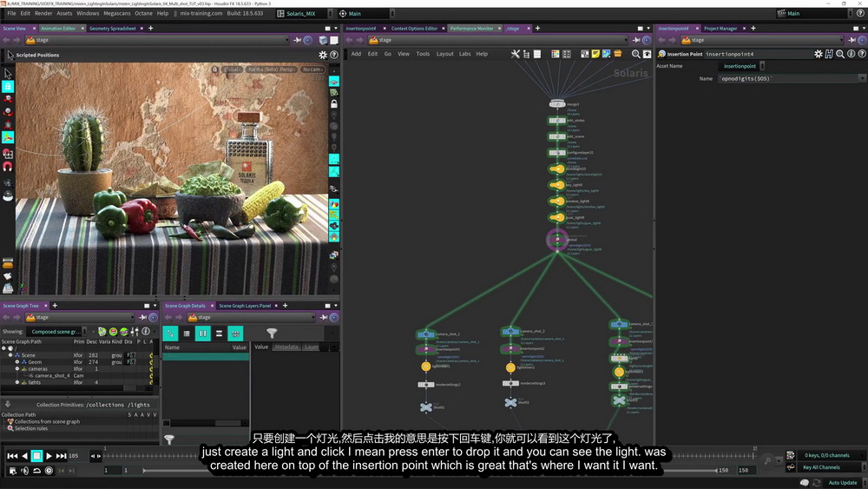
Task: Open the Render menu
Action: (x=43, y=13)
